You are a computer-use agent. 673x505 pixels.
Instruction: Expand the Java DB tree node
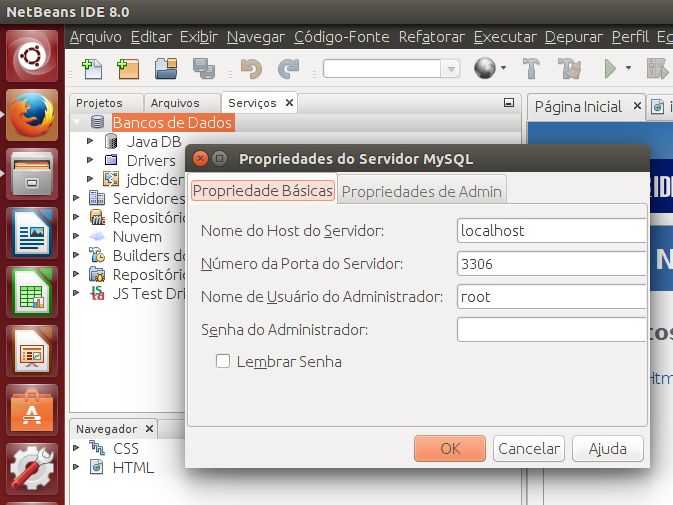[90, 142]
